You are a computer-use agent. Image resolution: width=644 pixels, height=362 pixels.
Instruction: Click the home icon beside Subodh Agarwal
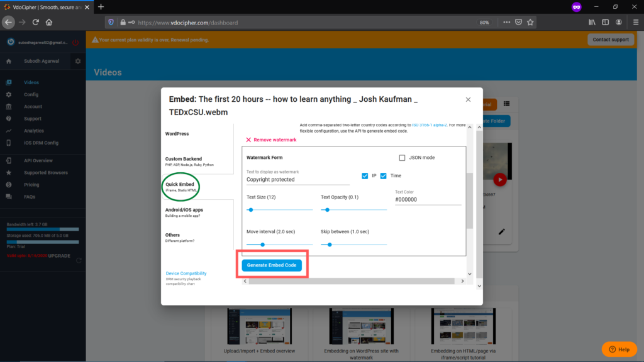[9, 61]
